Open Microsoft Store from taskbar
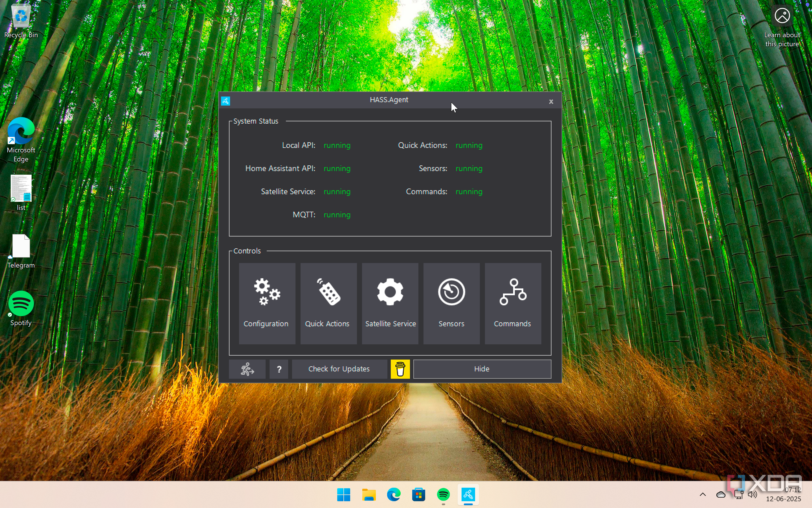Image resolution: width=812 pixels, height=508 pixels. [418, 494]
